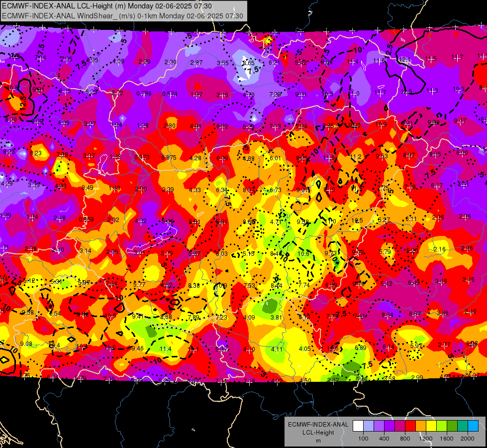The height and width of the screenshot is (448, 487).
Task: Click the WindShear 0-1km title line
Action: [x=122, y=16]
